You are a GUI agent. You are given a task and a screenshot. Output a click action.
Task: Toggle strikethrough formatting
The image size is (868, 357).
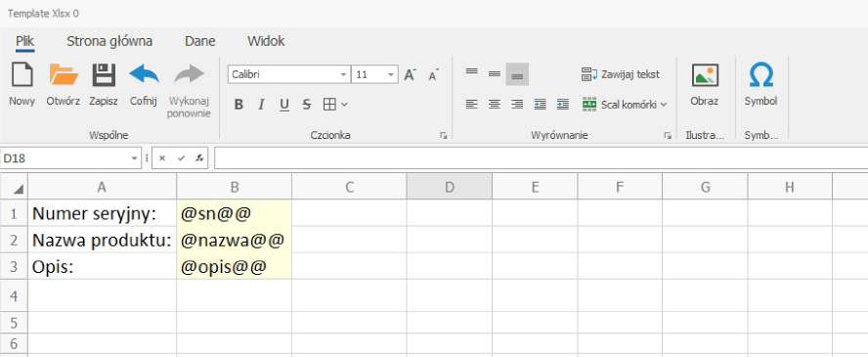pyautogui.click(x=307, y=104)
